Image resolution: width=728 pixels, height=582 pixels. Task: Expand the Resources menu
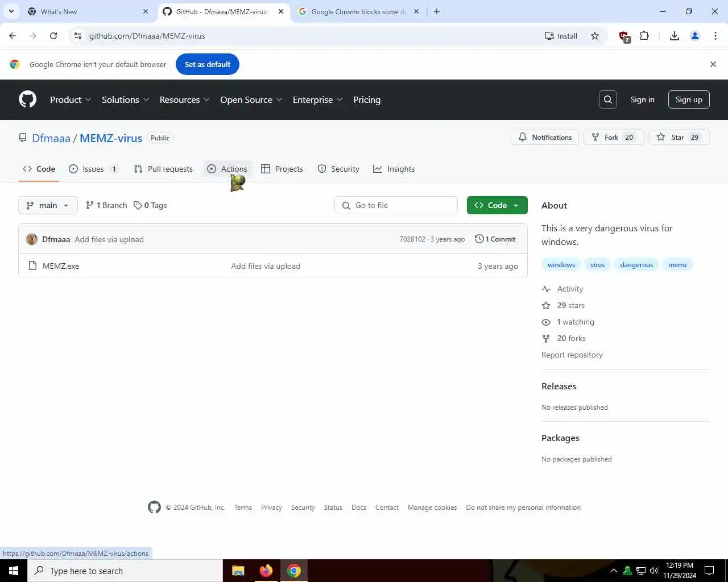coord(184,99)
